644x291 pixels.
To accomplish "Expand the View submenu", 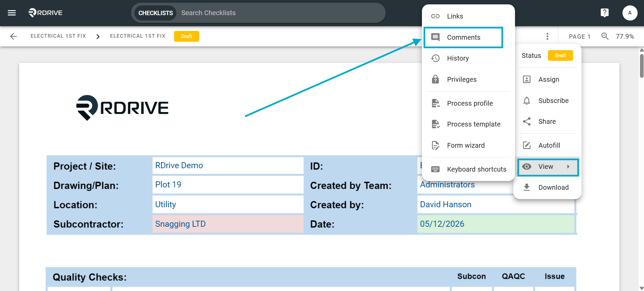I will [x=548, y=167].
